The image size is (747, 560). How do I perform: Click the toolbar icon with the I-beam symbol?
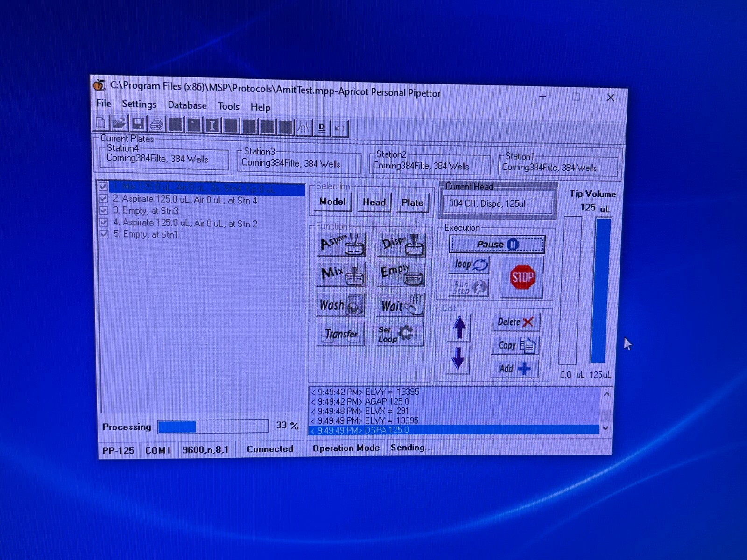pos(212,126)
